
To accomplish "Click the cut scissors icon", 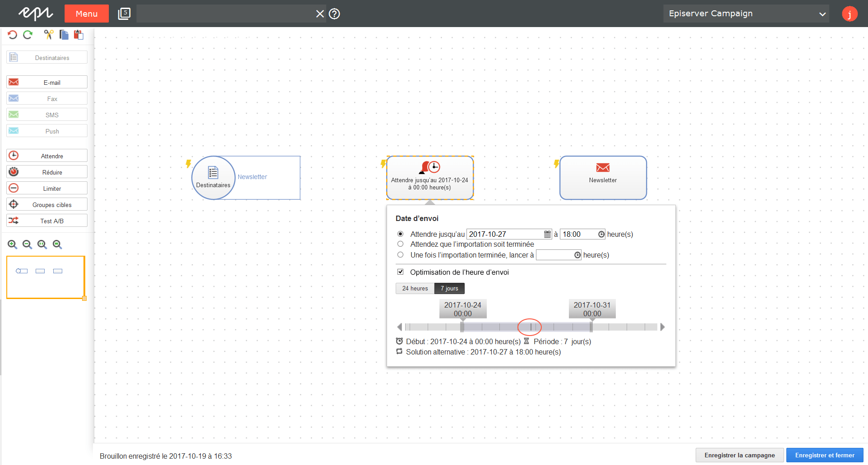I will [x=49, y=35].
